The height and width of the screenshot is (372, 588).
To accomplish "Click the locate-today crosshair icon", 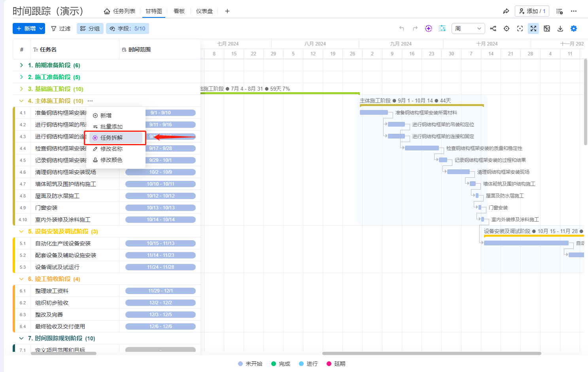I will coord(507,28).
